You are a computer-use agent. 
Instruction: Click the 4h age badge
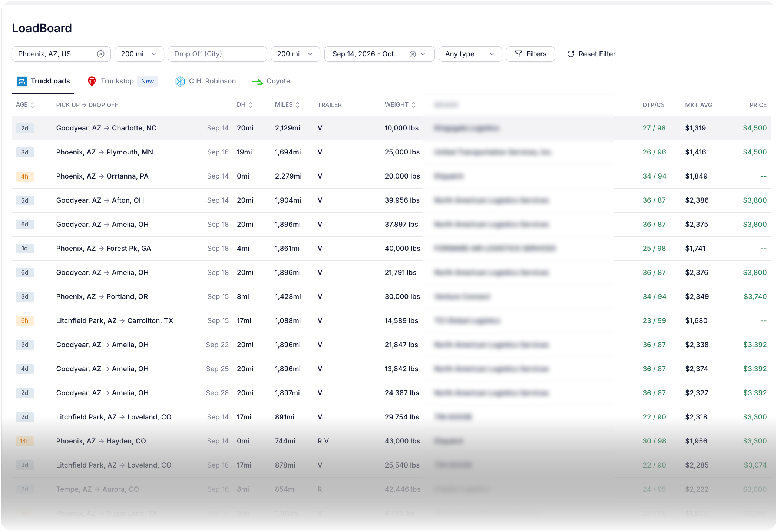point(24,176)
